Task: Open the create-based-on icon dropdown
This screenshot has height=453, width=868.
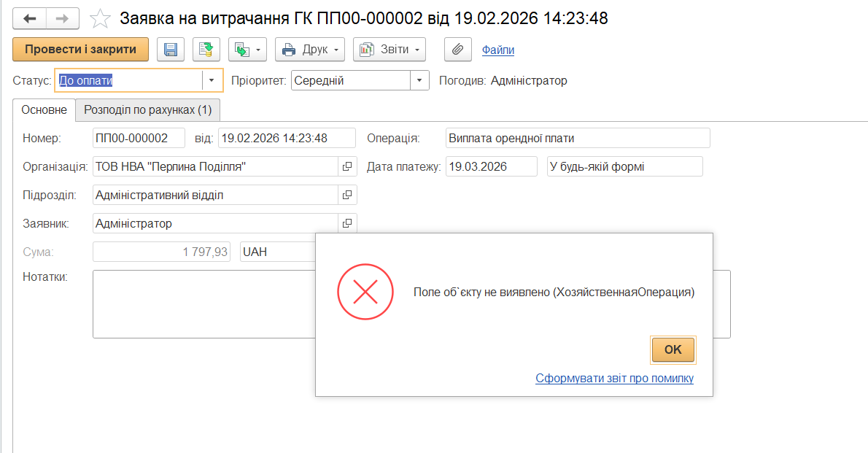Action: click(247, 50)
